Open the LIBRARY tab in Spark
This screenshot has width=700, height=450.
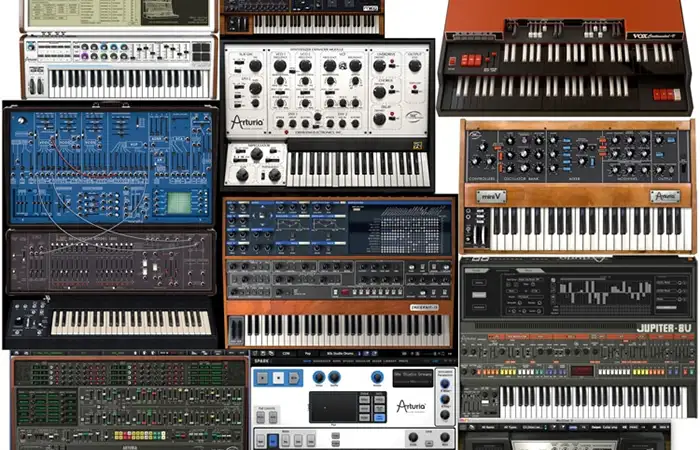click(390, 361)
